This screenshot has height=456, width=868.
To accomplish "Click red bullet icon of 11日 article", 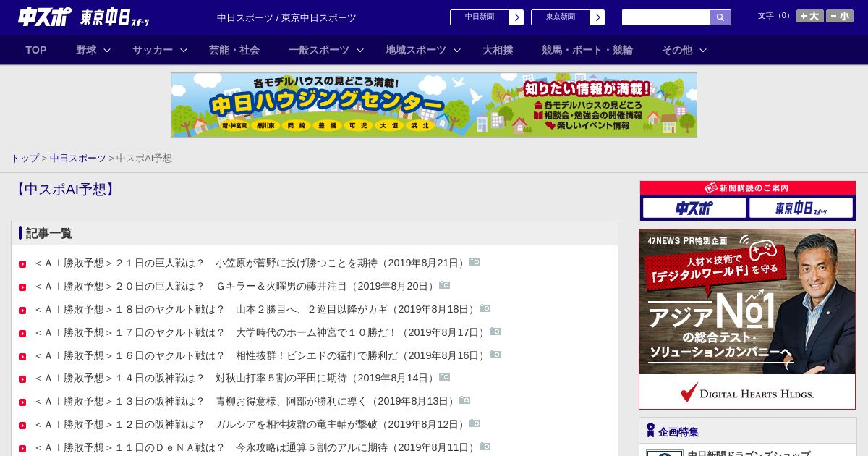I will pyautogui.click(x=22, y=449).
